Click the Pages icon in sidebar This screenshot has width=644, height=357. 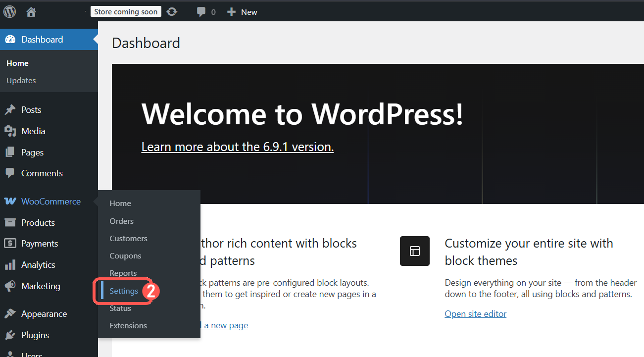tap(10, 153)
